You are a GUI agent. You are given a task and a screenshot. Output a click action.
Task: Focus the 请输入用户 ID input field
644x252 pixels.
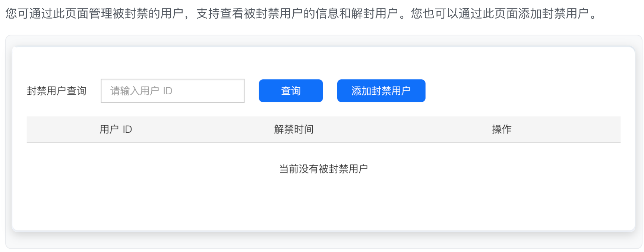[173, 91]
